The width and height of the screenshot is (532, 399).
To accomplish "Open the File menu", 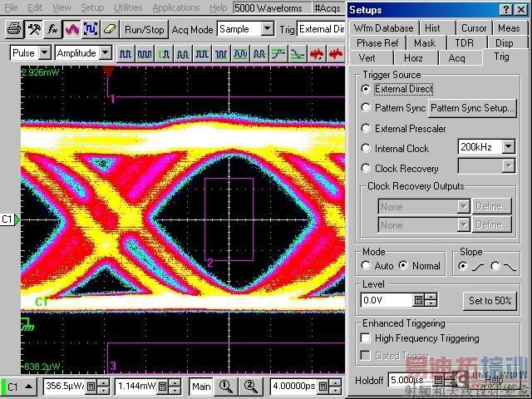I will click(11, 7).
